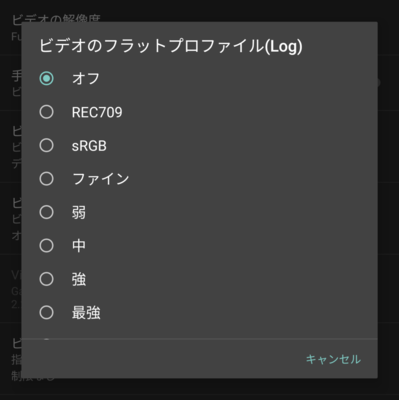Select the 中 radio button circle

(x=46, y=246)
